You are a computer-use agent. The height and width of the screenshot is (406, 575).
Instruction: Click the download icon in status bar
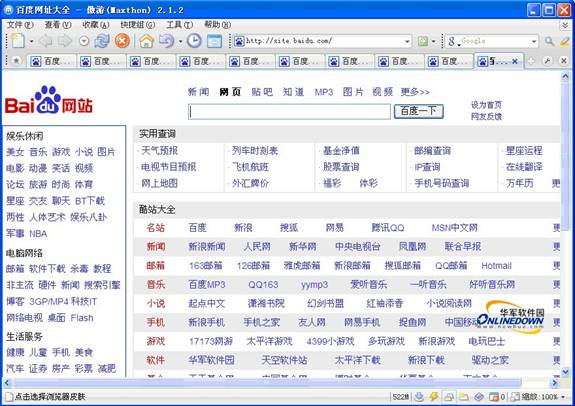point(420,396)
